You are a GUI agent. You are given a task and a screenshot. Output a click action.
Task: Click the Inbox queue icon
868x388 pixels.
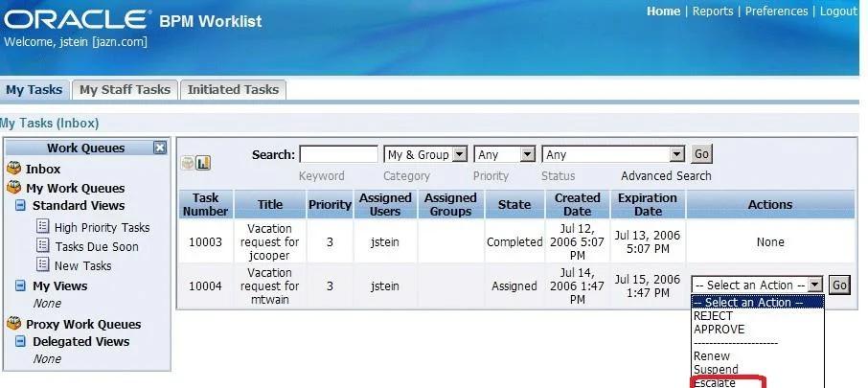pos(13,169)
